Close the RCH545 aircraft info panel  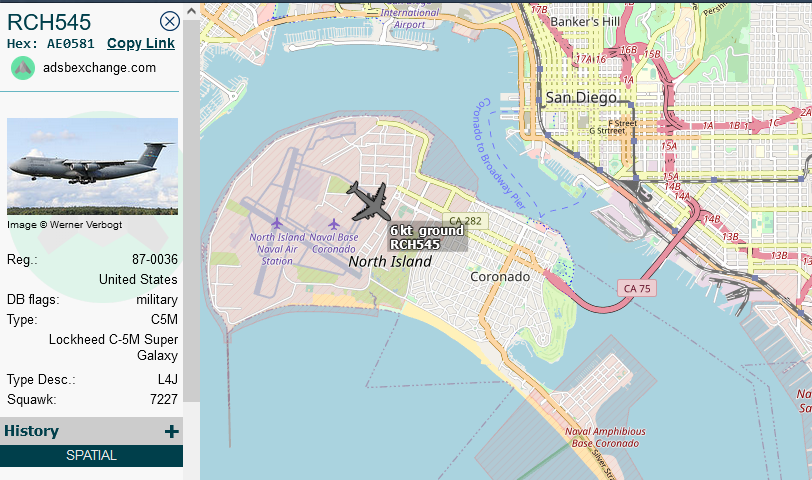[x=169, y=21]
